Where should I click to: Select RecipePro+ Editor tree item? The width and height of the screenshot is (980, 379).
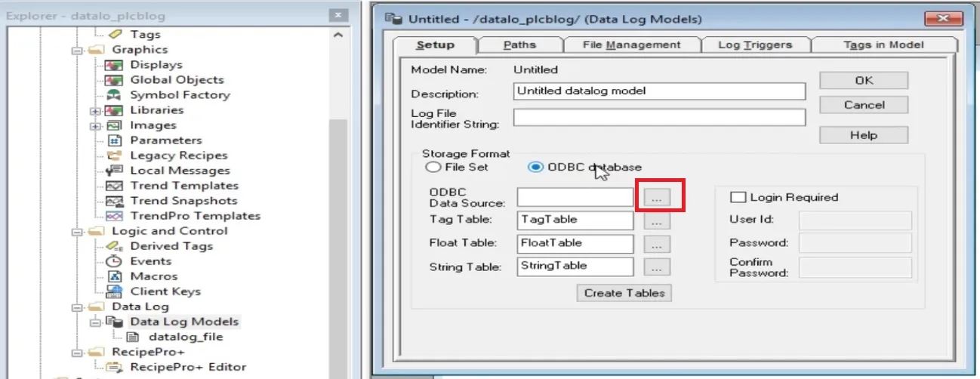click(188, 367)
